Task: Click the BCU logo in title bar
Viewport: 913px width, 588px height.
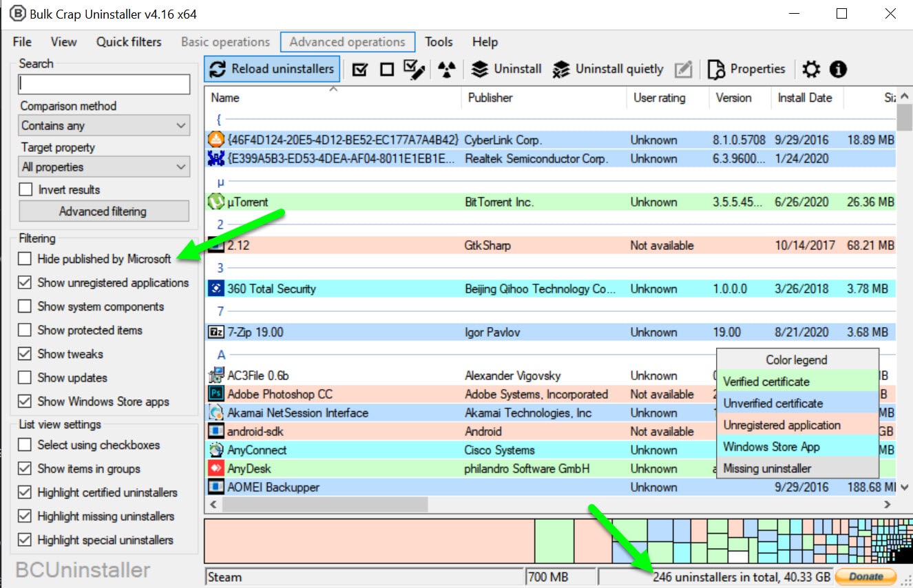Action: click(x=17, y=13)
